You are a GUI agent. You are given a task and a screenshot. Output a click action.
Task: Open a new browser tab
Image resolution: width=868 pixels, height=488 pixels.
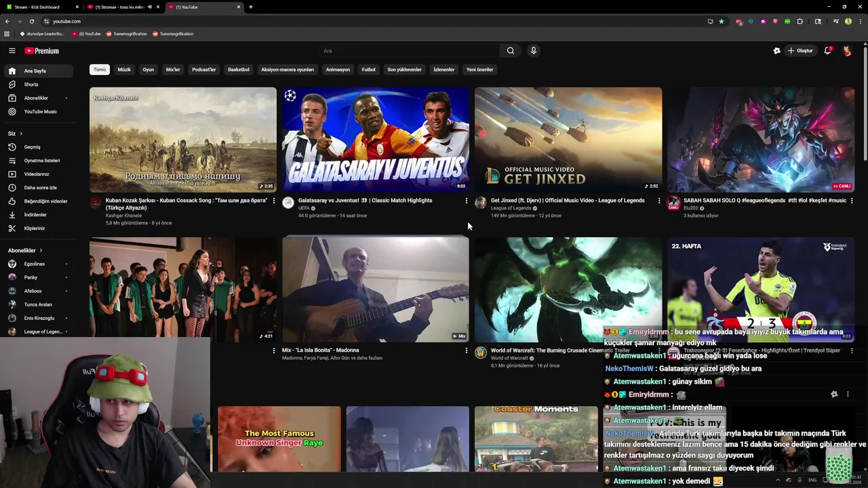pos(251,7)
